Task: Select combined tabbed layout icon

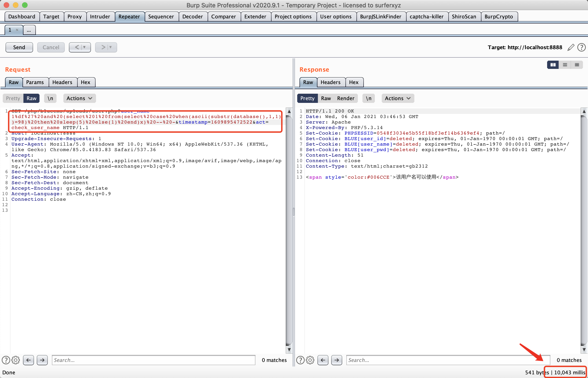Action: point(577,65)
